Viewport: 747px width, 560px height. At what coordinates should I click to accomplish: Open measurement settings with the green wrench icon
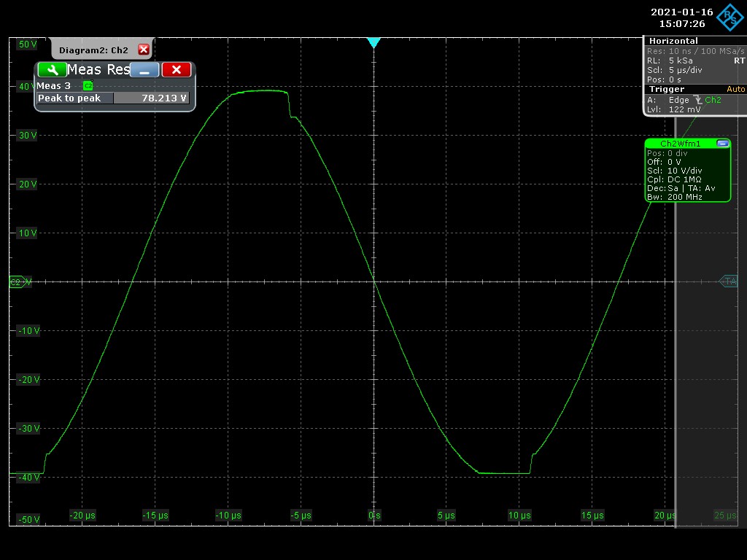click(52, 70)
